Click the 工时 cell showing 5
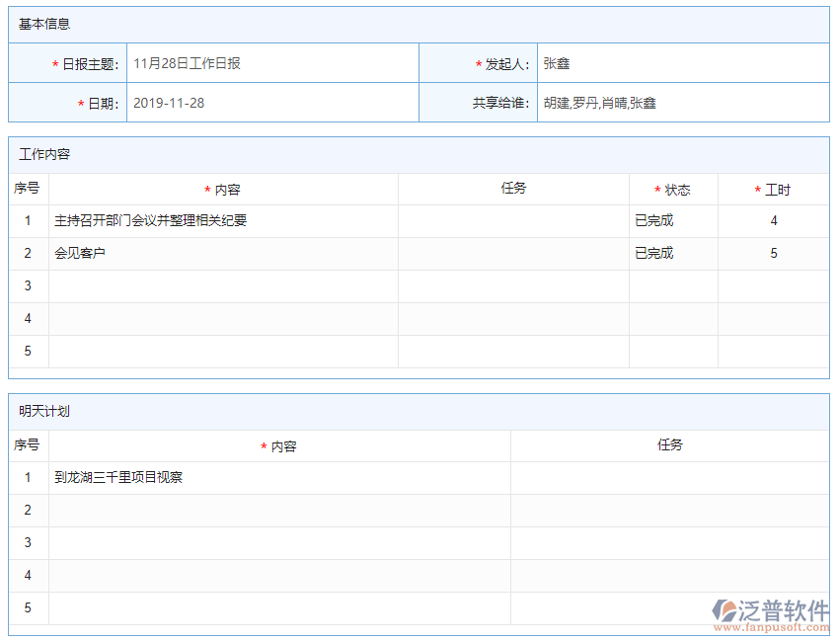Viewport: 840px width, 643px height. [x=775, y=253]
